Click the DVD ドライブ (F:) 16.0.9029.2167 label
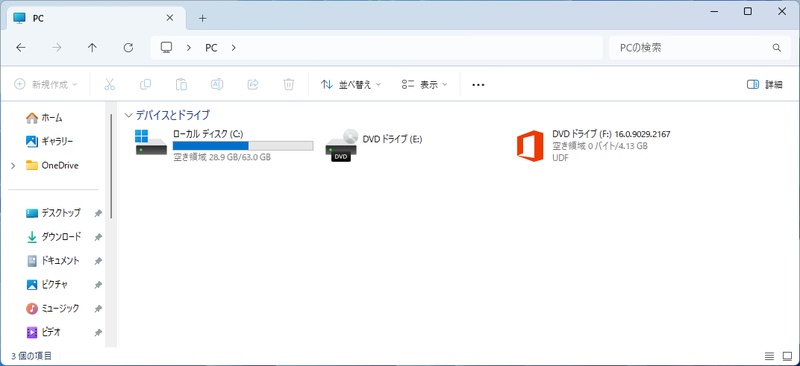800x366 pixels. tap(611, 134)
